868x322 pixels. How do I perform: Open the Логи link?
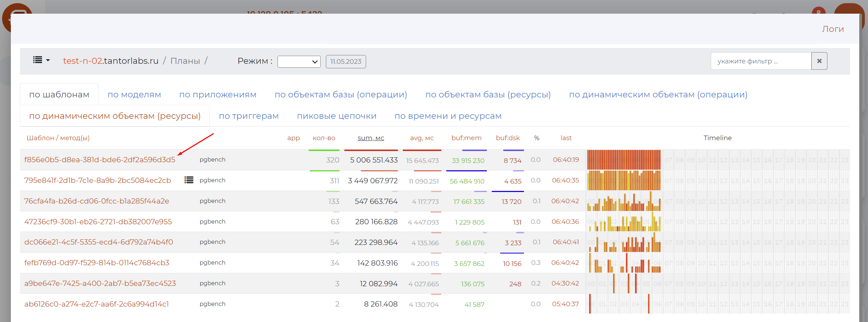tap(833, 29)
